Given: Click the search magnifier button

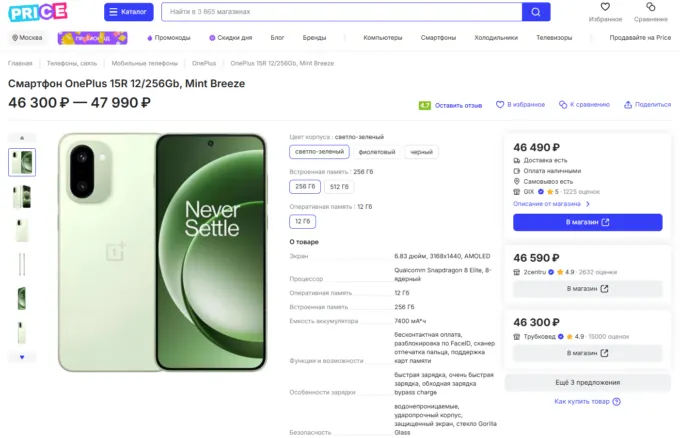Looking at the screenshot, I should 536,12.
